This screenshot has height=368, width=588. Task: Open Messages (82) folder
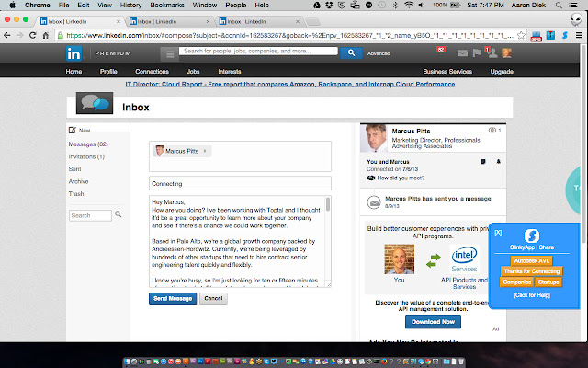(x=88, y=144)
